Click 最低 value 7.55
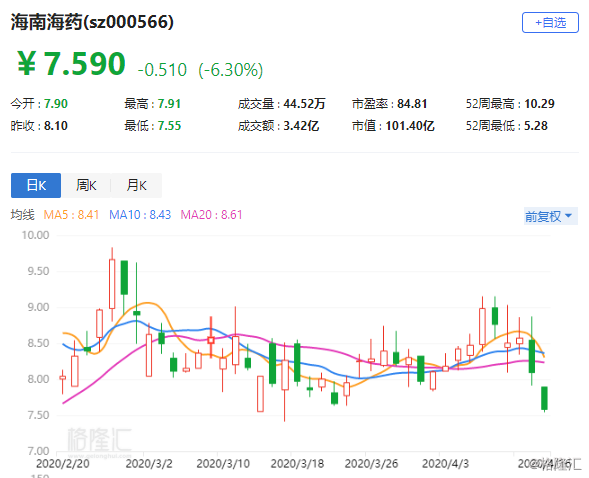Screen dimensions: 589x478 [169, 126]
